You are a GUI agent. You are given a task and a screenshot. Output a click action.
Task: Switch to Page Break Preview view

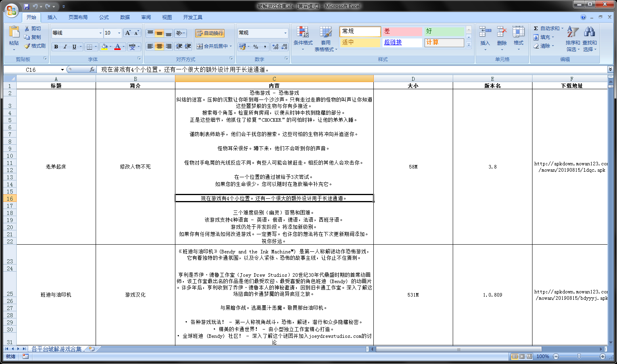point(530,356)
